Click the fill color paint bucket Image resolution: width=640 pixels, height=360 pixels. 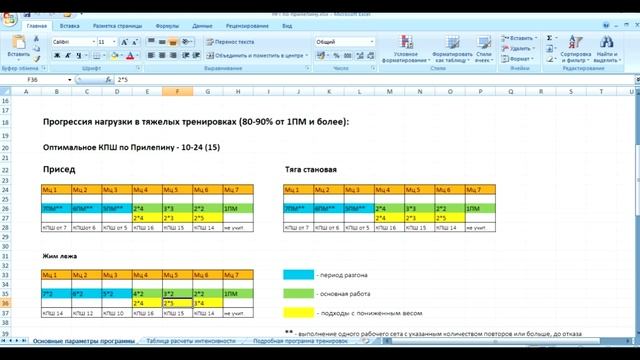115,56
